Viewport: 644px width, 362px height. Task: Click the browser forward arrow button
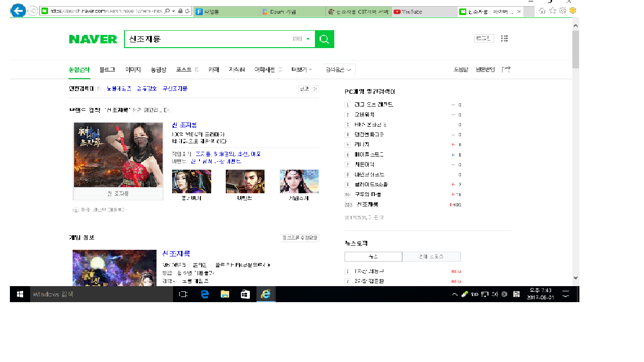33,11
